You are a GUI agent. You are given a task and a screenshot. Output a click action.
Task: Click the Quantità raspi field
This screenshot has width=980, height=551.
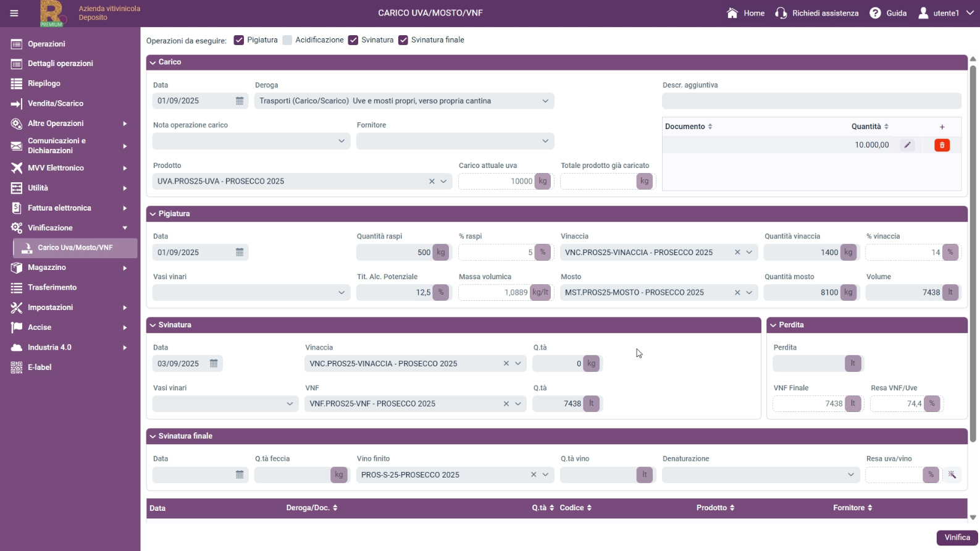pos(395,252)
